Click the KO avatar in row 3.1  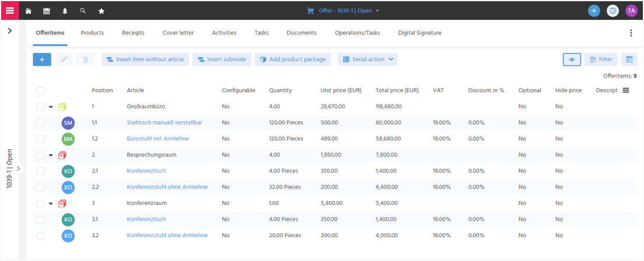click(68, 220)
